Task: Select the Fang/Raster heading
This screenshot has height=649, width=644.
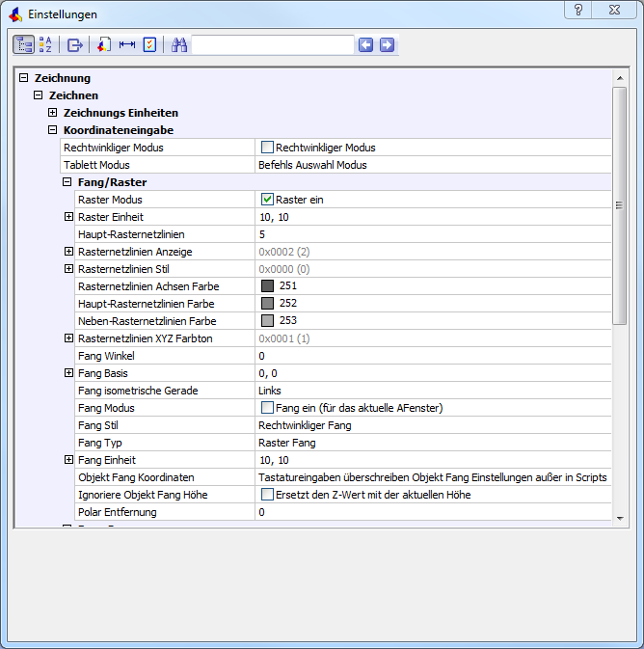Action: pyautogui.click(x=112, y=182)
